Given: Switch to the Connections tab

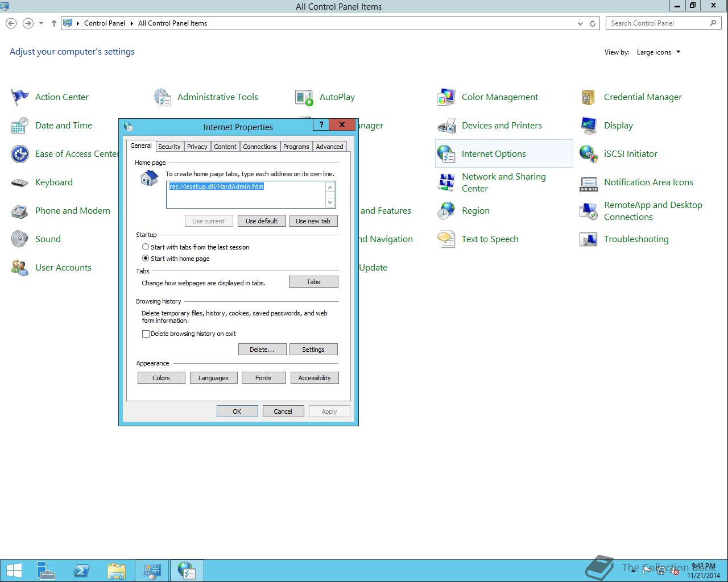Looking at the screenshot, I should pyautogui.click(x=260, y=147).
